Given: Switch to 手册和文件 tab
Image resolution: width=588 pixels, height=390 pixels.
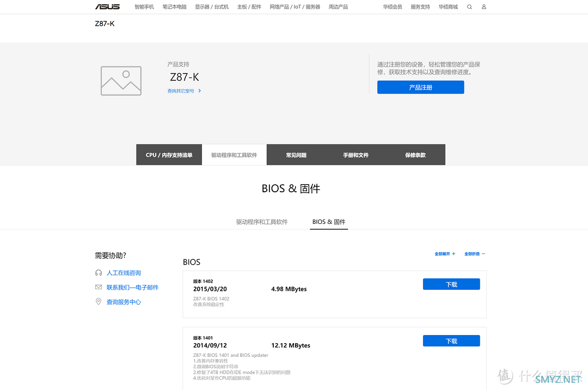Looking at the screenshot, I should [356, 155].
